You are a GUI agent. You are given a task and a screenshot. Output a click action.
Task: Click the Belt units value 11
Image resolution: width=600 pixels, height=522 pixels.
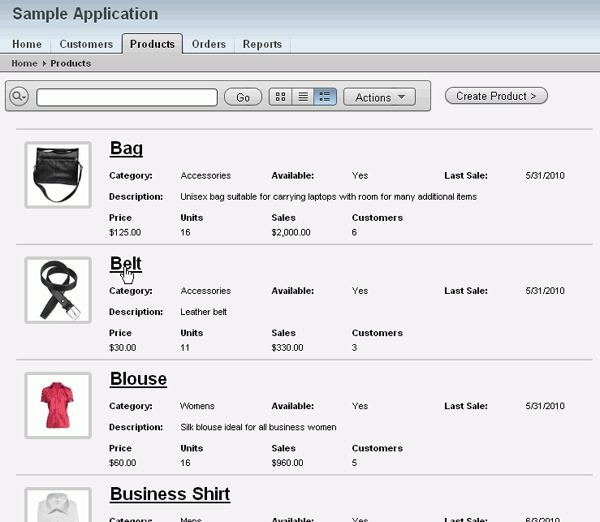point(185,347)
